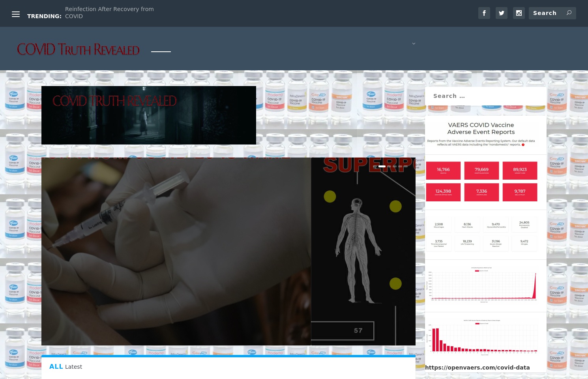
Task: Click the red help icon in VAERS description
Action: click(523, 145)
